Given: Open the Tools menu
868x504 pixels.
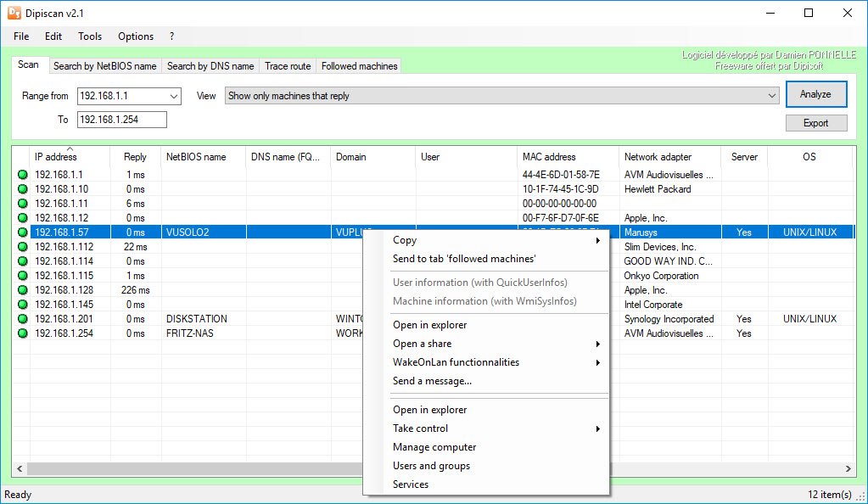Looking at the screenshot, I should 90,36.
